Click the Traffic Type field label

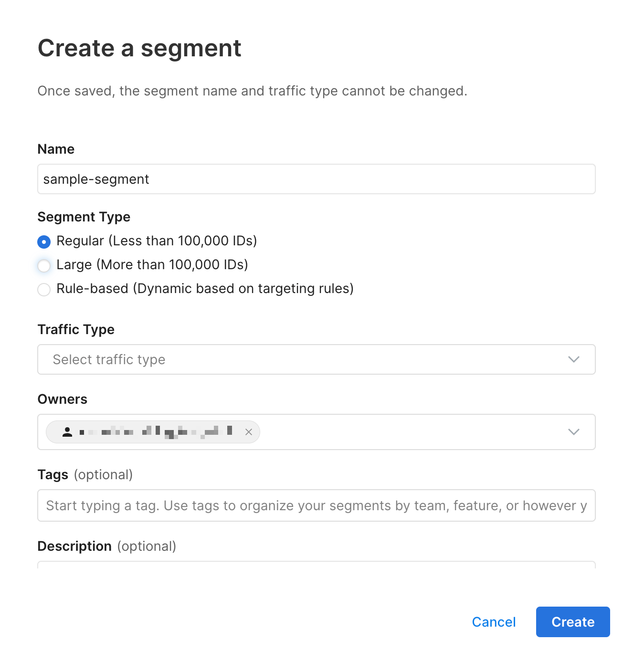tap(76, 330)
